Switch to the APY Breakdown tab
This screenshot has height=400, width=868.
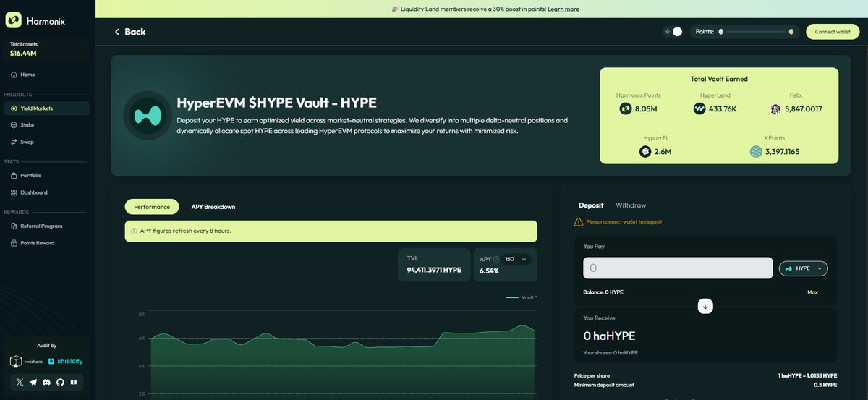(x=213, y=207)
